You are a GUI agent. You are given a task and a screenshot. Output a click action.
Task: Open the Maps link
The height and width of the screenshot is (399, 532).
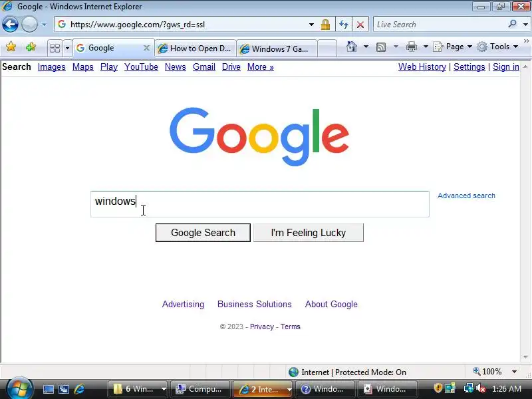pyautogui.click(x=82, y=67)
